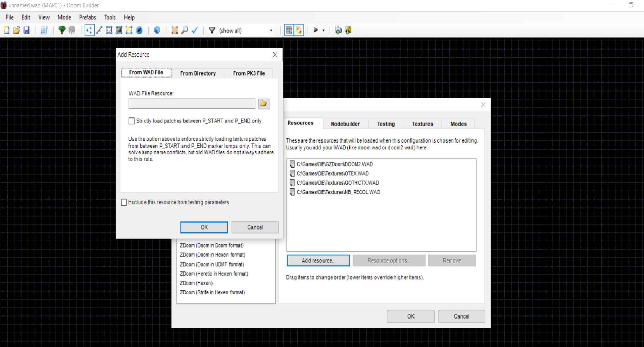The height and width of the screenshot is (347, 644).
Task: Minimize the Doom Builder window
Action: click(611, 5)
